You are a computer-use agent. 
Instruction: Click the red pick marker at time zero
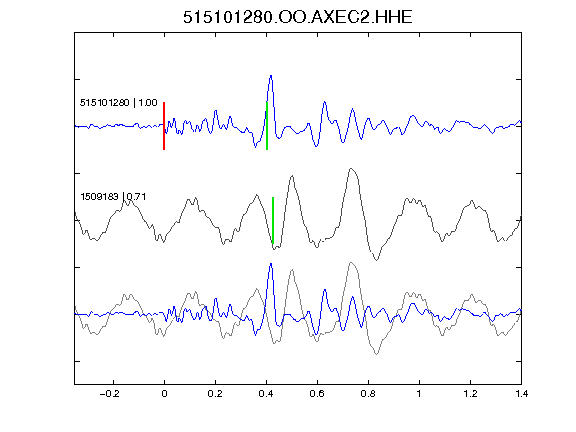[164, 126]
